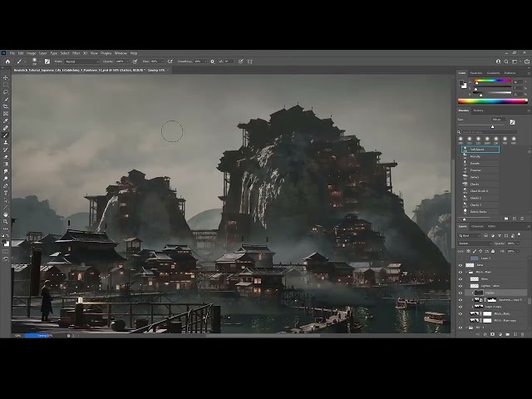The width and height of the screenshot is (532, 399).
Task: Enable airbrush-style build-up icon
Action: [170, 62]
